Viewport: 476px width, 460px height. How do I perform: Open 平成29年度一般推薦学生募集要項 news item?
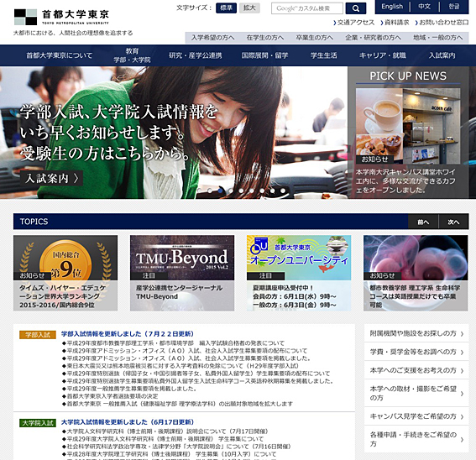(x=129, y=389)
